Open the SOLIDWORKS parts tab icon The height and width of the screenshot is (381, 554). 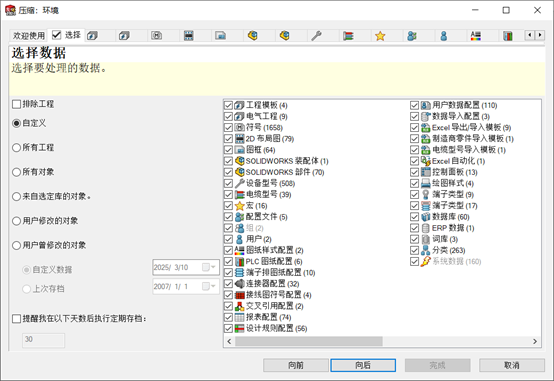pyautogui.click(x=284, y=36)
